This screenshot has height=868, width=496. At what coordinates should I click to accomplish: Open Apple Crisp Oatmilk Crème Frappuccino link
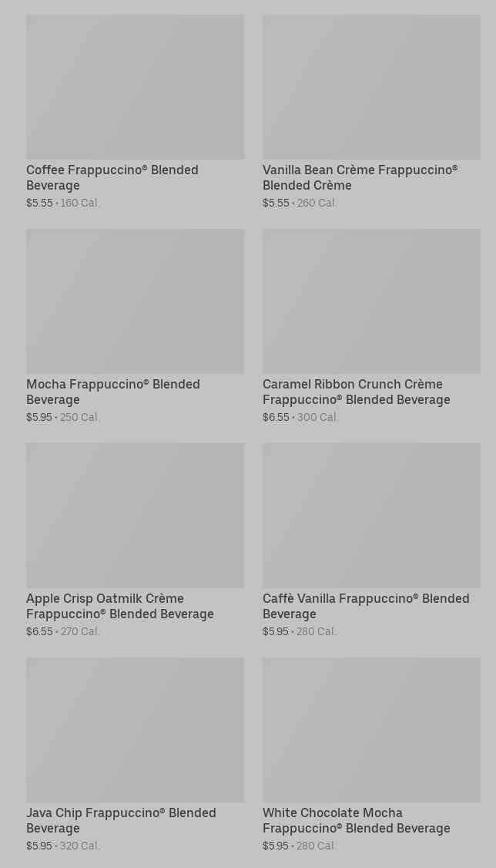pos(119,606)
